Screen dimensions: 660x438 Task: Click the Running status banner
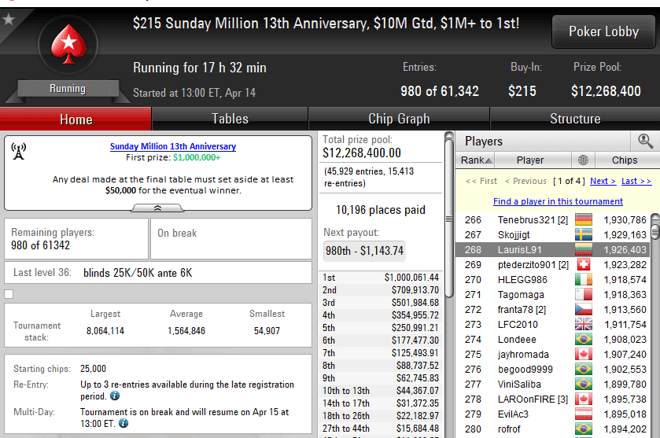pos(68,89)
